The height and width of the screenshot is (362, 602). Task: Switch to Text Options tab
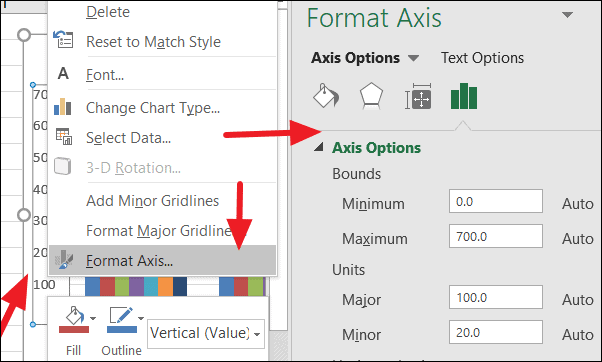coord(482,58)
